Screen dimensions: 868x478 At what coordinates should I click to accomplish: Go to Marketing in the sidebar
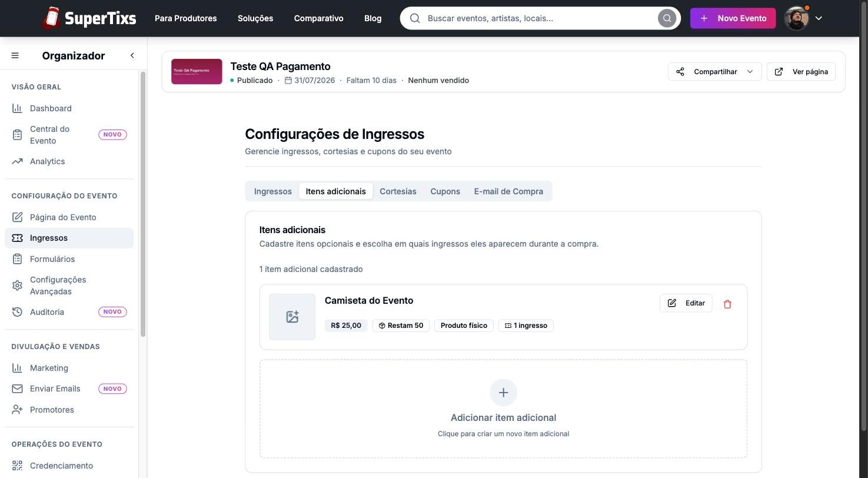coord(69,368)
